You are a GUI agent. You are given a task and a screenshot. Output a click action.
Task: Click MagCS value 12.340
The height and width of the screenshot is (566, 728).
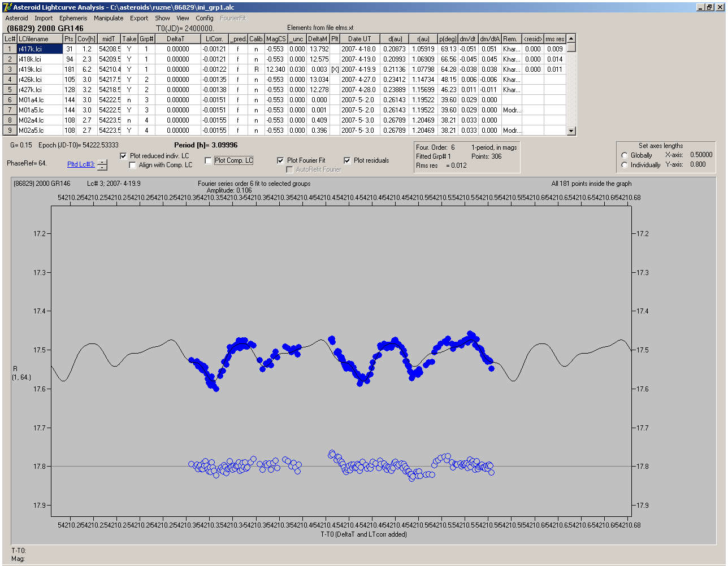tap(276, 69)
